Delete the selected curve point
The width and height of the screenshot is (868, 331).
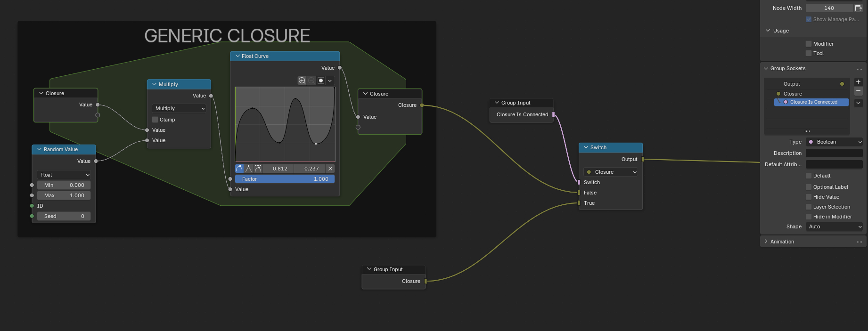pyautogui.click(x=330, y=169)
